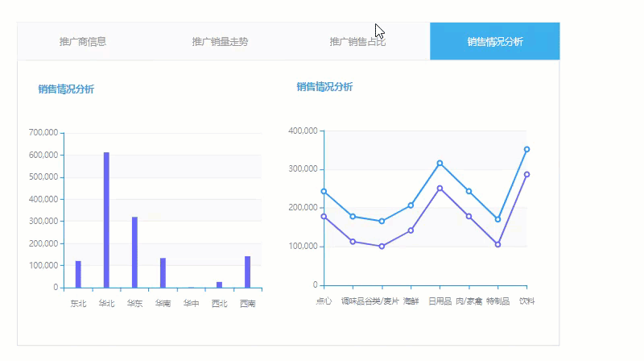Select the 东北 bar
This screenshot has height=361, width=644.
pyautogui.click(x=78, y=274)
